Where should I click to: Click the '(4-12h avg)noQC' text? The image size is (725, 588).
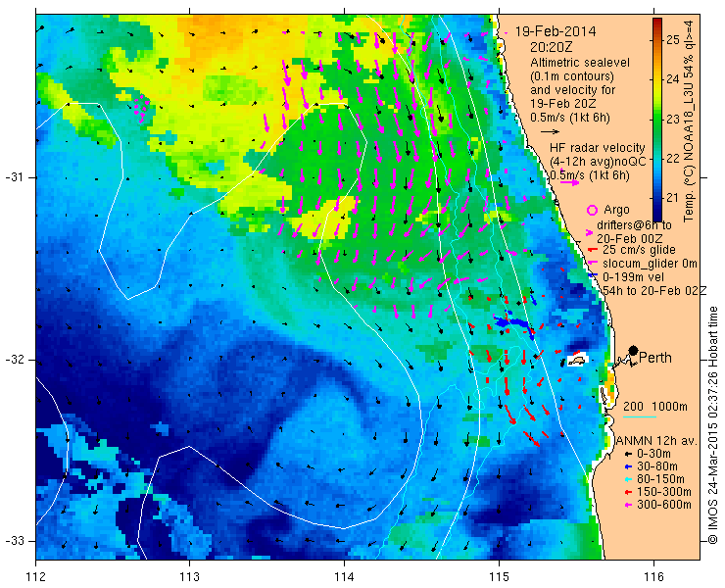(x=598, y=162)
